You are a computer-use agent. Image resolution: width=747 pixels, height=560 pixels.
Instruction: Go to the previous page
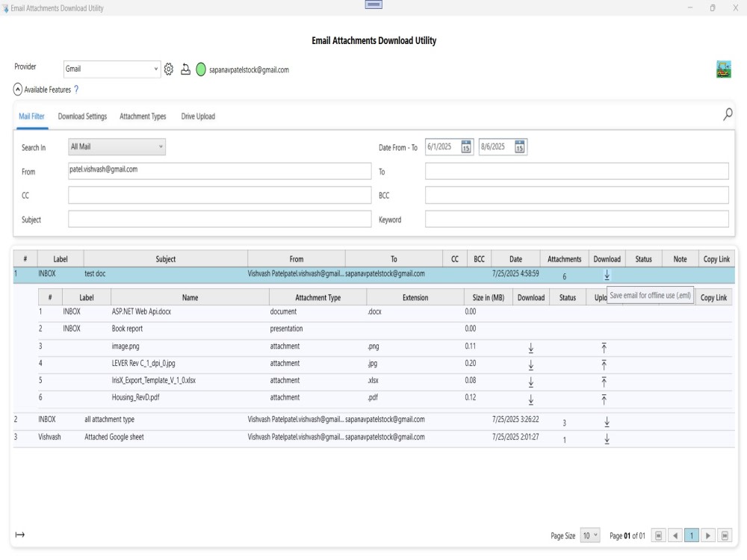(675, 535)
